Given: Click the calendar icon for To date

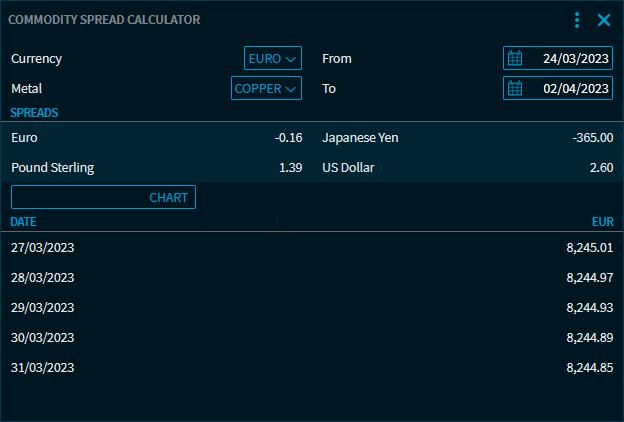Looking at the screenshot, I should point(515,89).
